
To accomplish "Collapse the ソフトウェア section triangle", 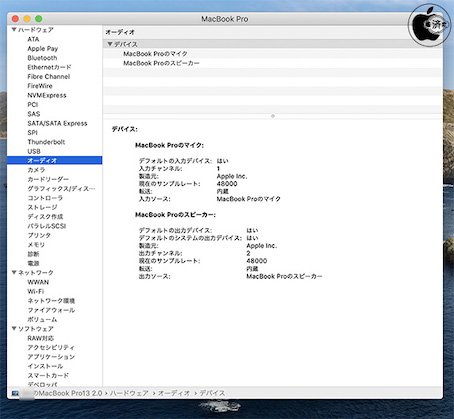I will (14, 328).
